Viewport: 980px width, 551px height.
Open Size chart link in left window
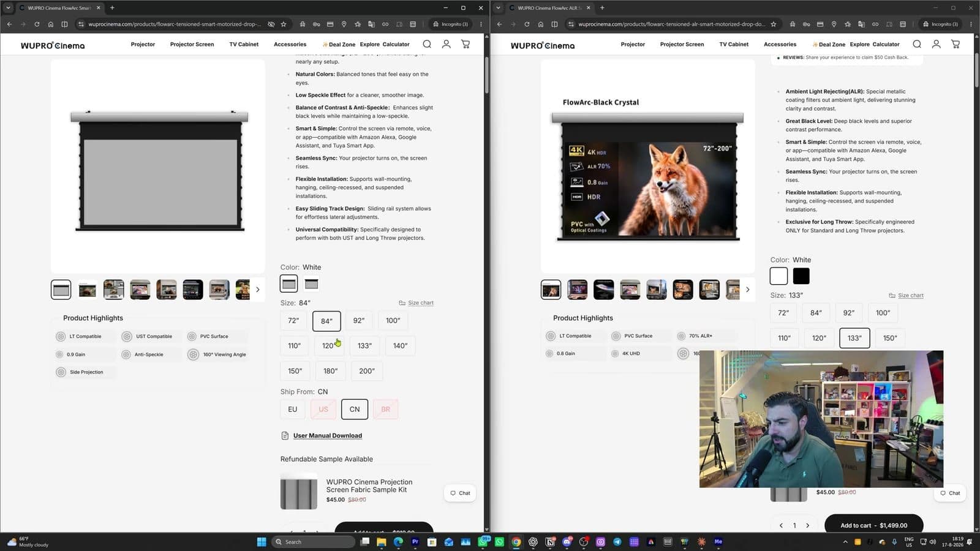pyautogui.click(x=417, y=303)
